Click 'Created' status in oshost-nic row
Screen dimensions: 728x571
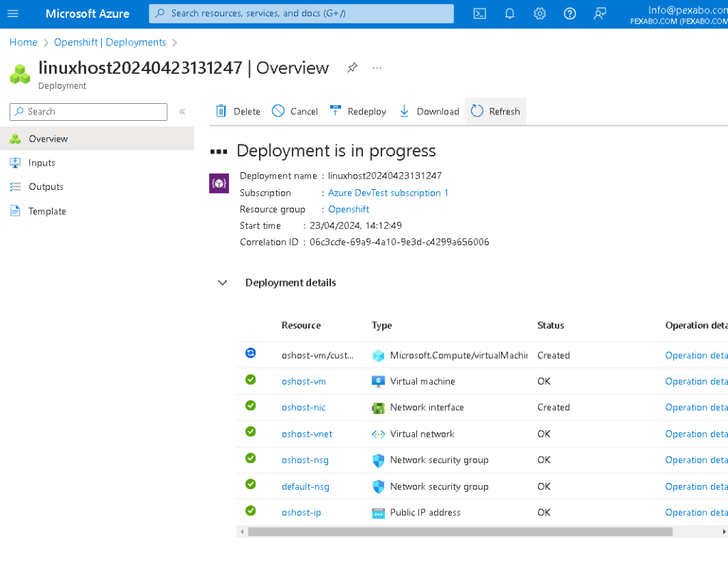click(x=554, y=407)
